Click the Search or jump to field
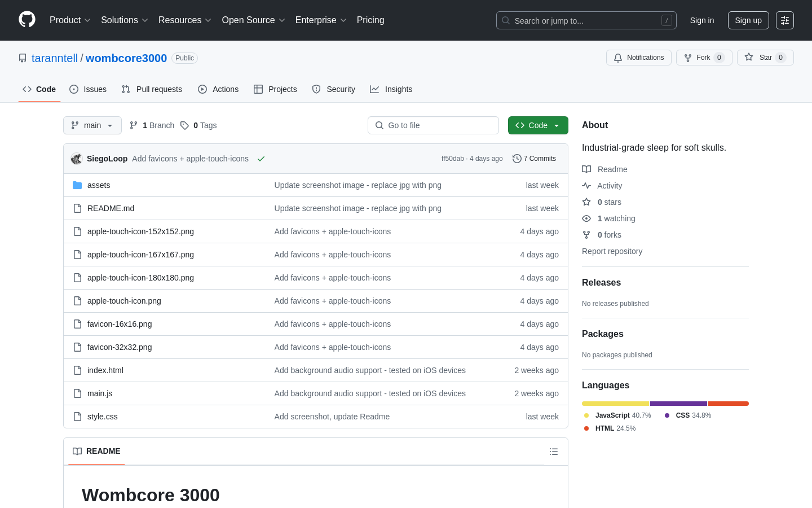 [586, 20]
